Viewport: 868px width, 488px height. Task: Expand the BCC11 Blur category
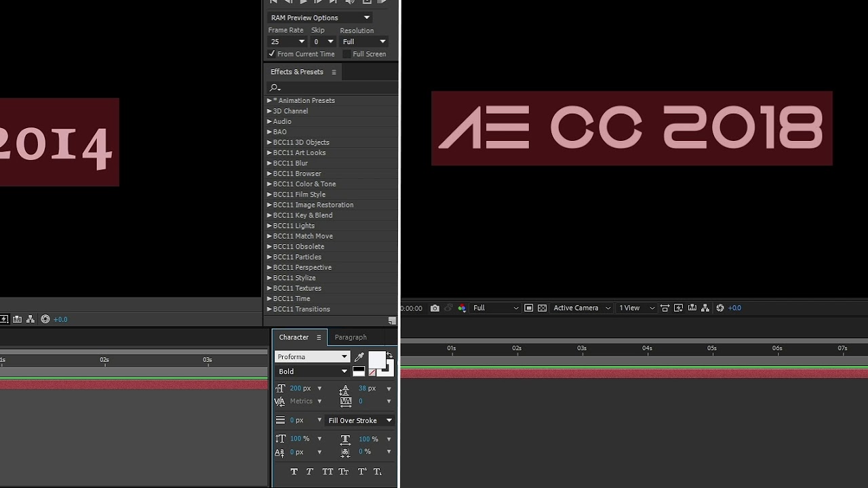coord(269,163)
